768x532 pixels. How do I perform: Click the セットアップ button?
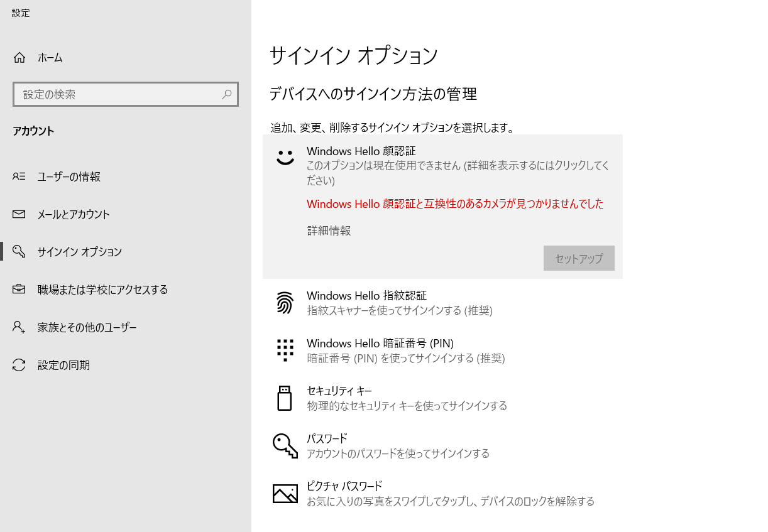579,258
